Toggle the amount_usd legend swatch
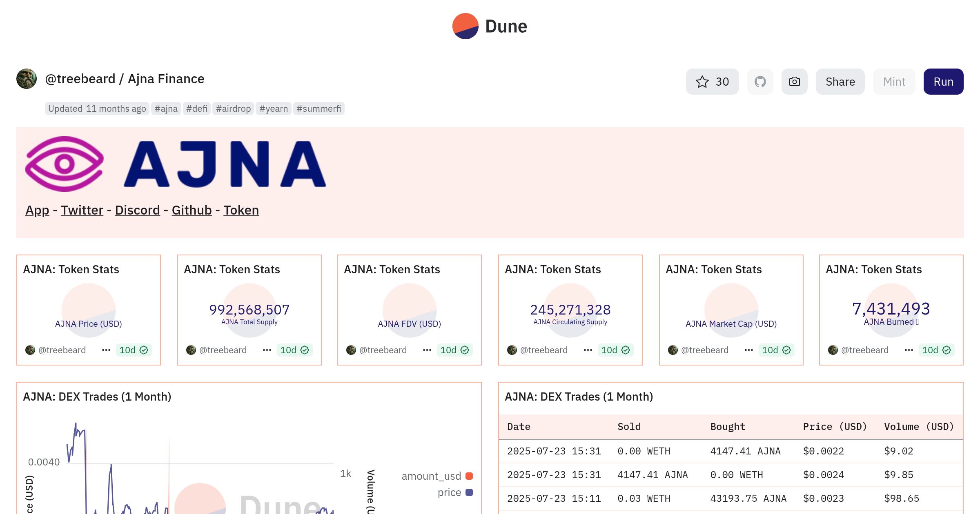 [469, 476]
